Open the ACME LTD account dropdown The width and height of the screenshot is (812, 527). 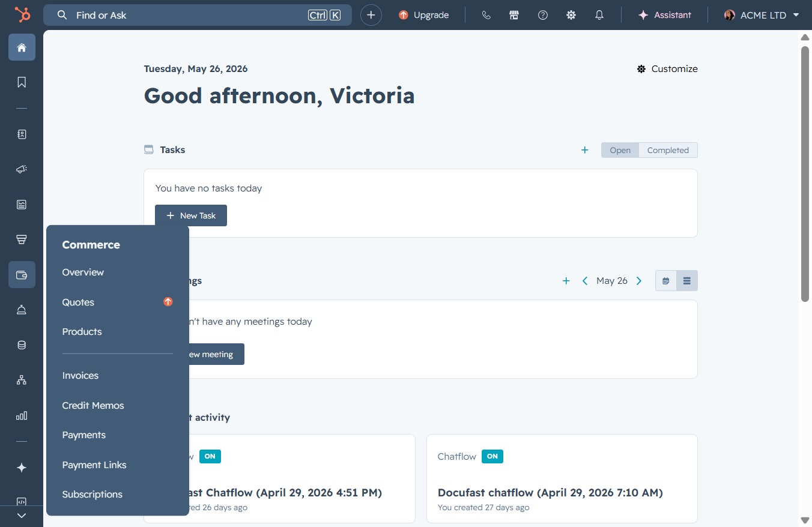pos(762,15)
